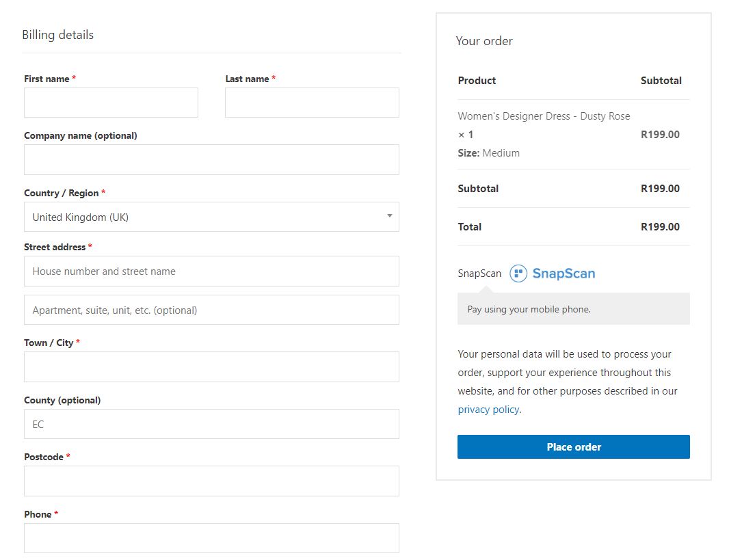Image resolution: width=729 pixels, height=560 pixels.
Task: Click the Apartment, suite, unit field
Action: click(211, 310)
